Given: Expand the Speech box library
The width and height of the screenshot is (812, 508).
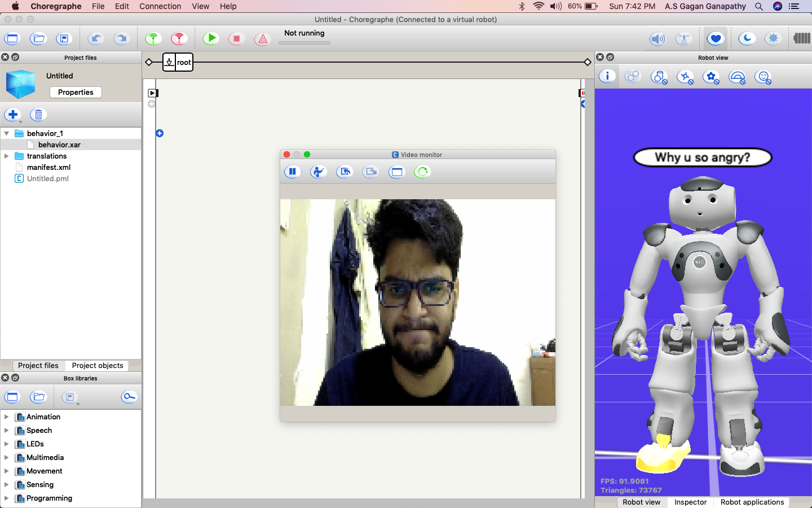Looking at the screenshot, I should [x=7, y=430].
